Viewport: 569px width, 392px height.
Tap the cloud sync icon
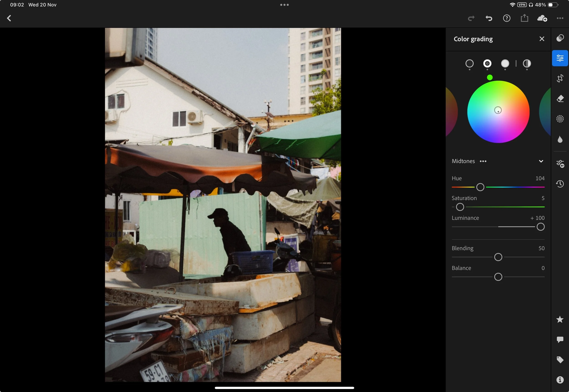(542, 18)
